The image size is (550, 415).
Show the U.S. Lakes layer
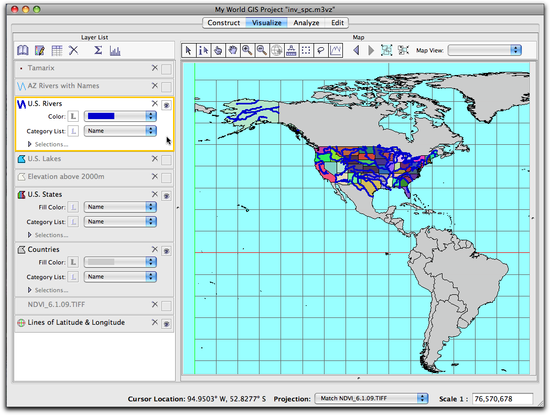pos(166,160)
